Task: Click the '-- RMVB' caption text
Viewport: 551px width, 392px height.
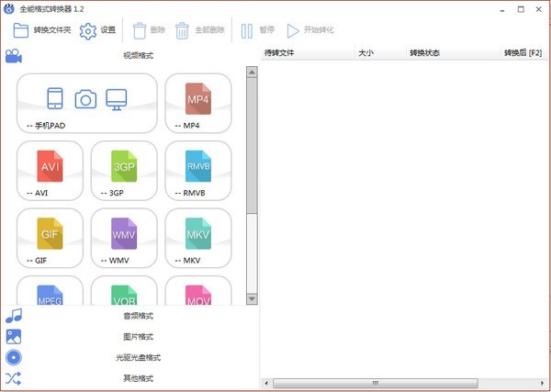Action: click(x=190, y=193)
